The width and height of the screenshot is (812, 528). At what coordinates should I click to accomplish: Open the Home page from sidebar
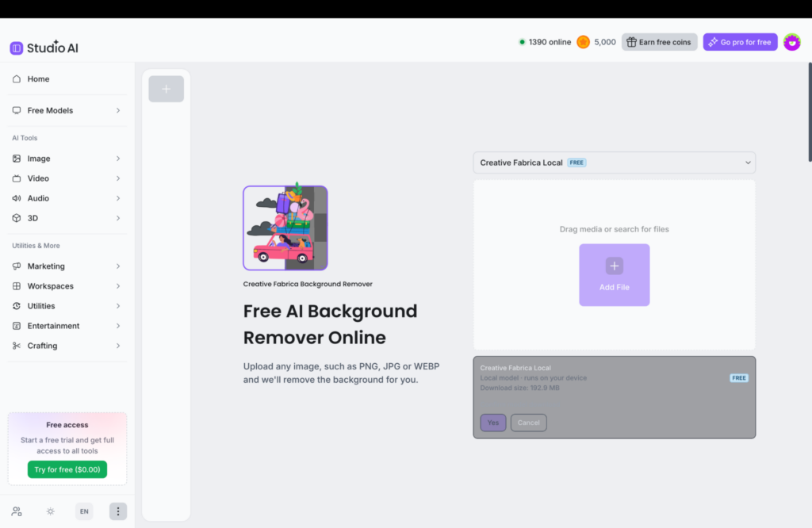click(x=67, y=79)
